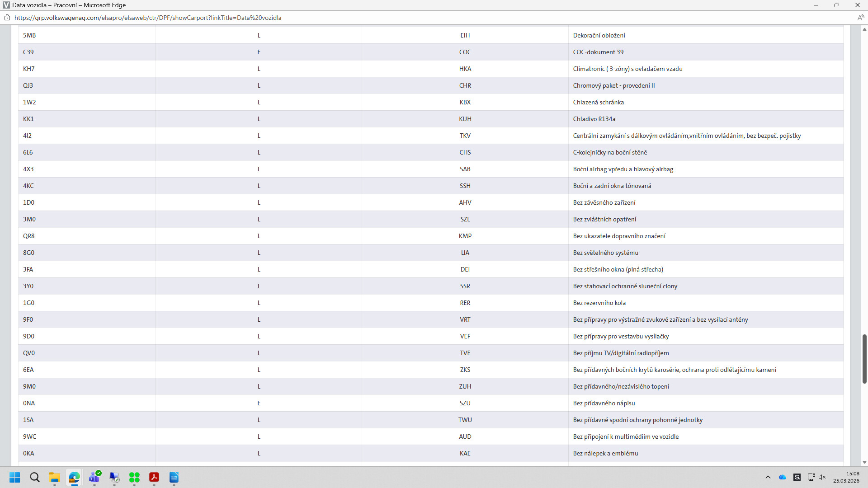Image resolution: width=868 pixels, height=488 pixels.
Task: Click the OneDrive cloud tray icon
Action: tap(783, 477)
